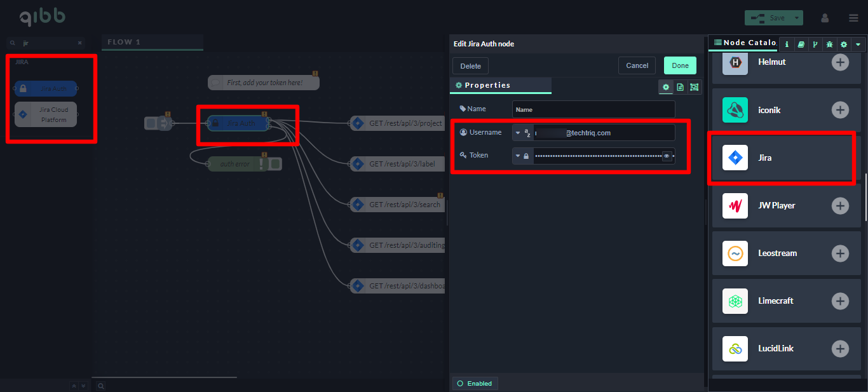Open the info sidebar icon

click(x=787, y=44)
